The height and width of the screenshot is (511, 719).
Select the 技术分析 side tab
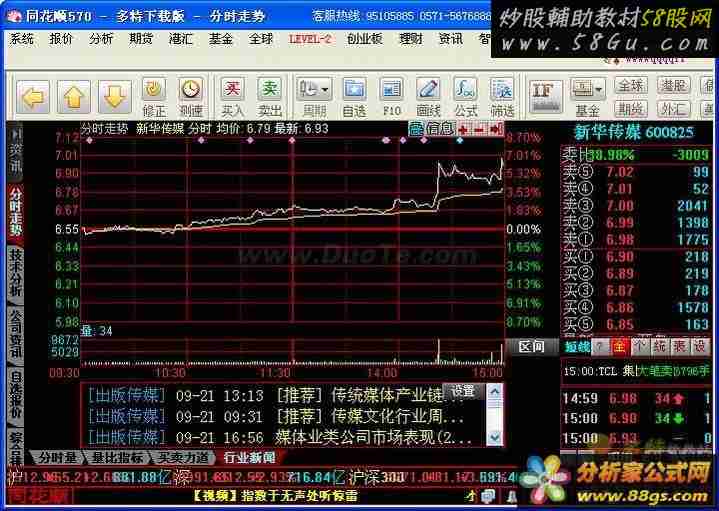click(x=16, y=273)
